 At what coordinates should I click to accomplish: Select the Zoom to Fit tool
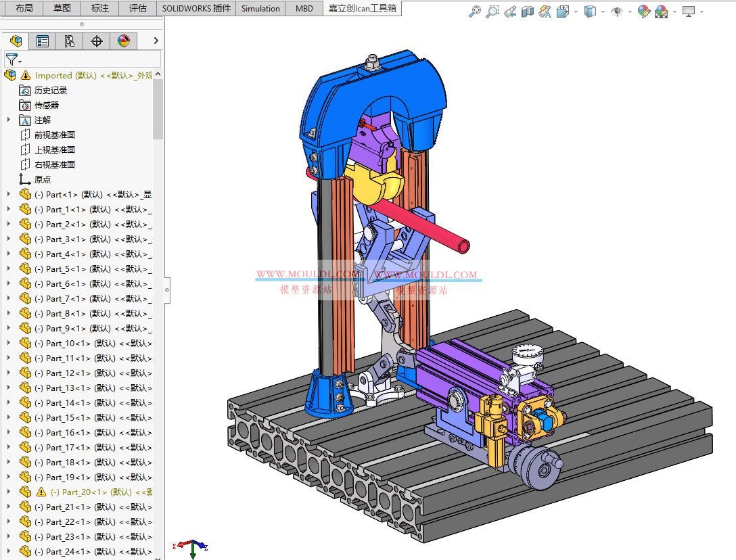tap(474, 11)
